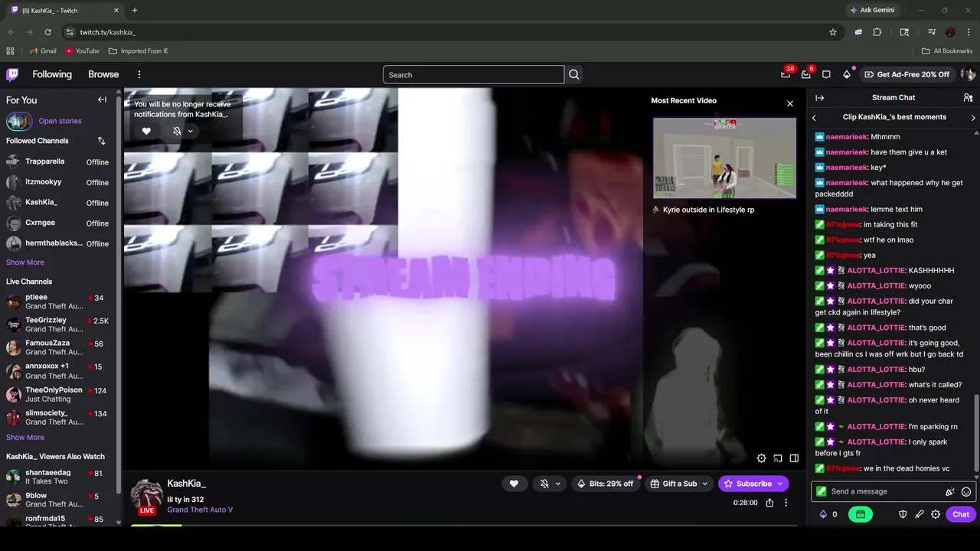Open video player settings gear
The image size is (980, 551).
coord(761,458)
